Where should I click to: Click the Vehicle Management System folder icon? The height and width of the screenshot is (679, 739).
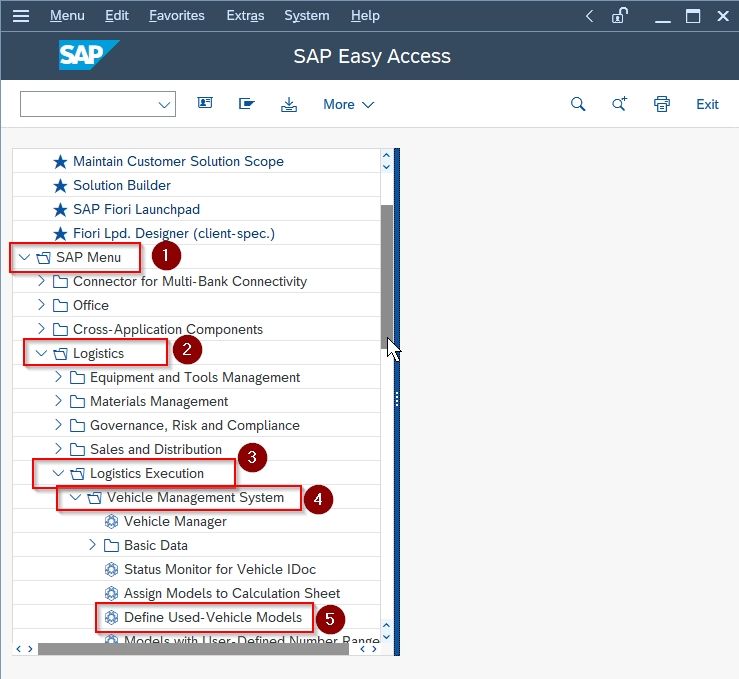pyautogui.click(x=94, y=498)
